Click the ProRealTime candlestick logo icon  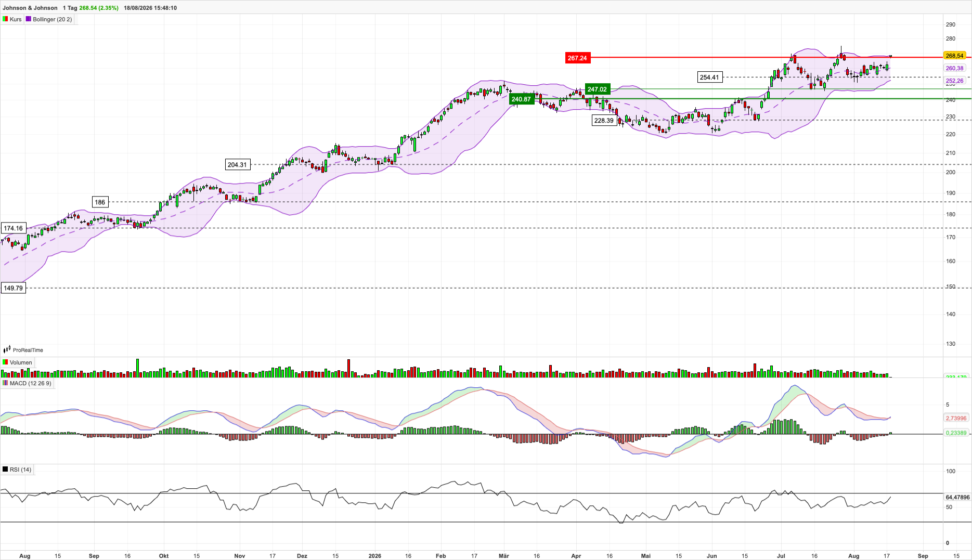pos(7,350)
